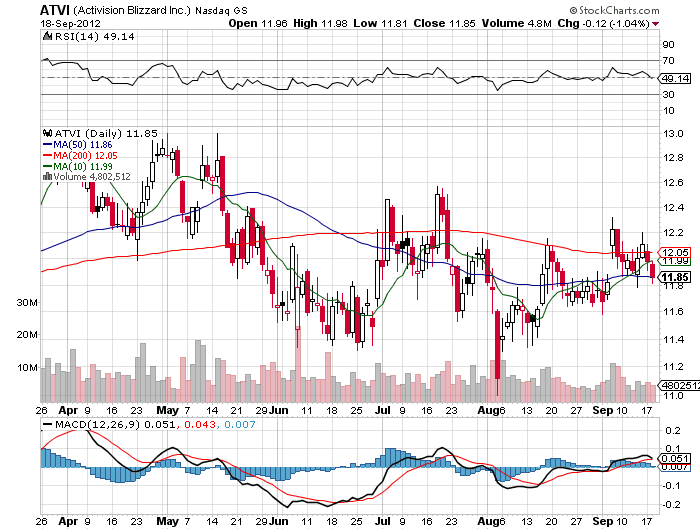
Task: Click the blue 0.007 MACD histogram value
Action: tap(240, 424)
